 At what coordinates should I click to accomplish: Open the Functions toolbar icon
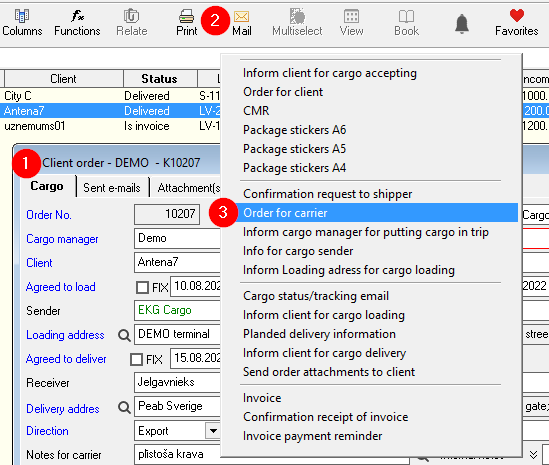77,16
